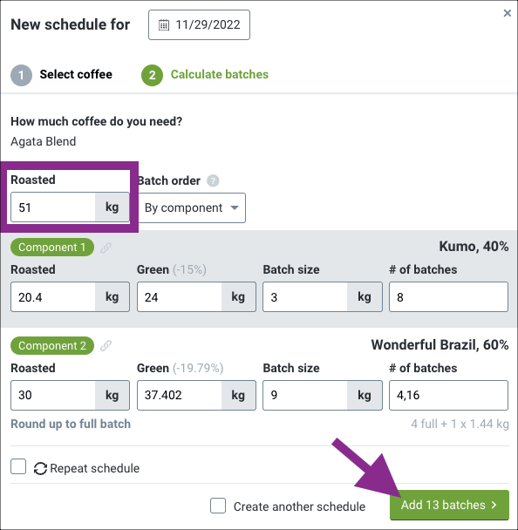Go back to Select coffee step
The height and width of the screenshot is (530, 518).
coord(76,74)
